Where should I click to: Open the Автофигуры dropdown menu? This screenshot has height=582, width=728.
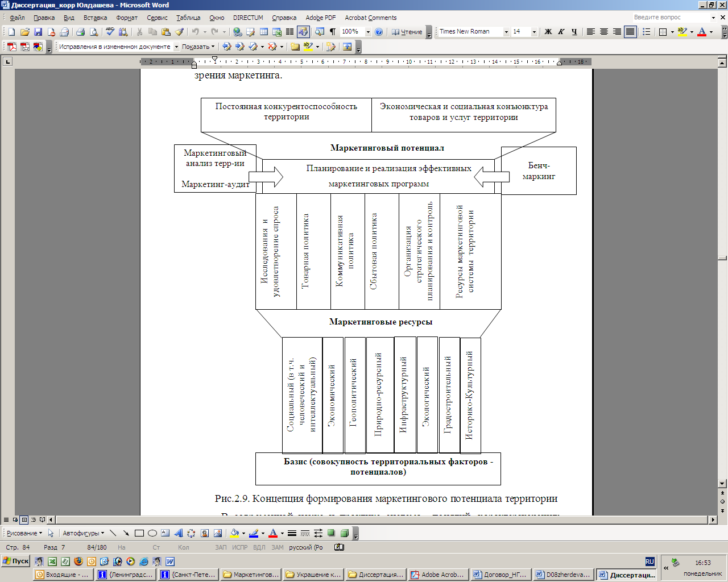point(83,533)
